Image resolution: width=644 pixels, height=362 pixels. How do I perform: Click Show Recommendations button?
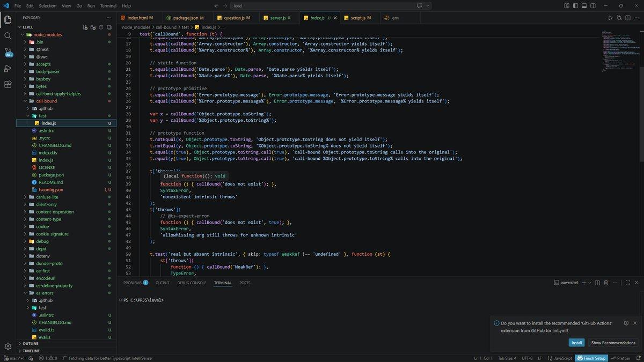613,343
